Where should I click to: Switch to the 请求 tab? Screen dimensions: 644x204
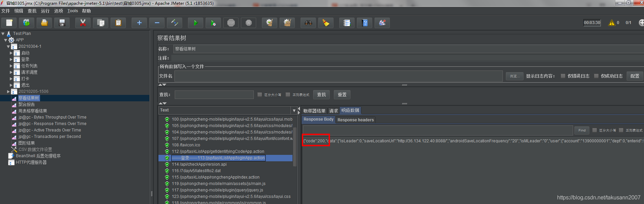(334, 111)
